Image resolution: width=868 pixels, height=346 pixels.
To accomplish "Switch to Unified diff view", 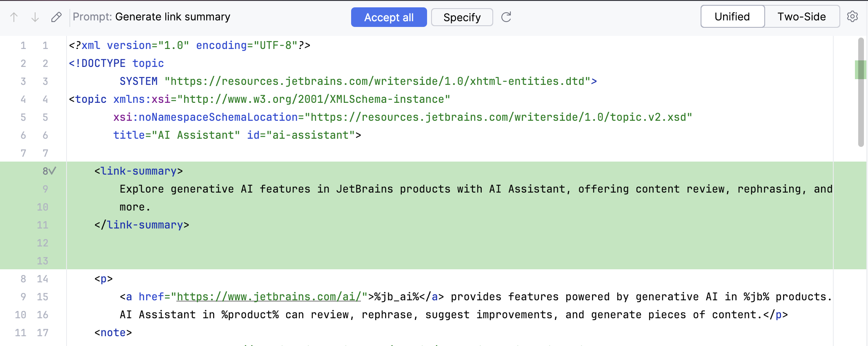I will click(x=732, y=17).
